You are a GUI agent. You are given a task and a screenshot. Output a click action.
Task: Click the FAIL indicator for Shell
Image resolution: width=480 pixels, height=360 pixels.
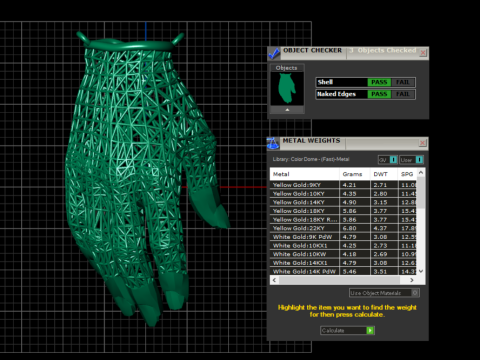[403, 82]
